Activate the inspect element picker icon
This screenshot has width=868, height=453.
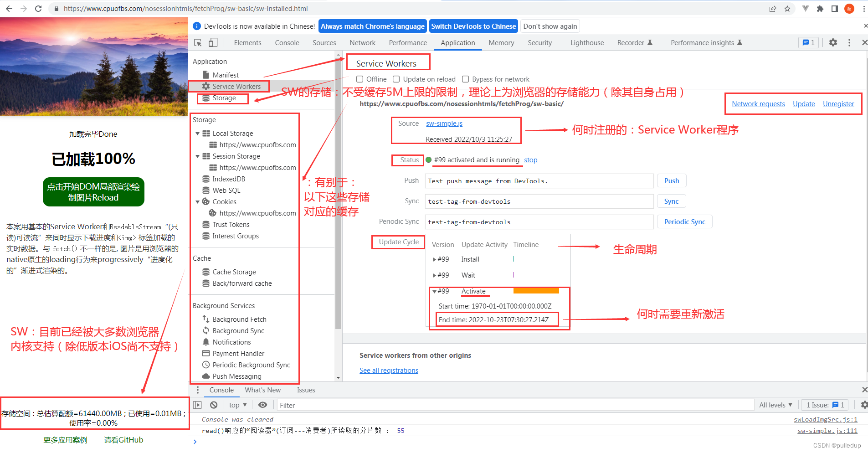coord(198,42)
